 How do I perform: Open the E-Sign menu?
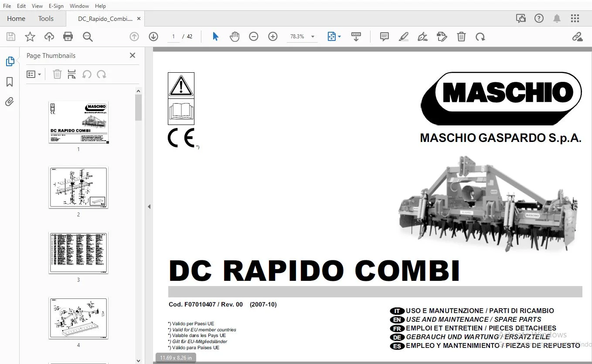pos(56,6)
